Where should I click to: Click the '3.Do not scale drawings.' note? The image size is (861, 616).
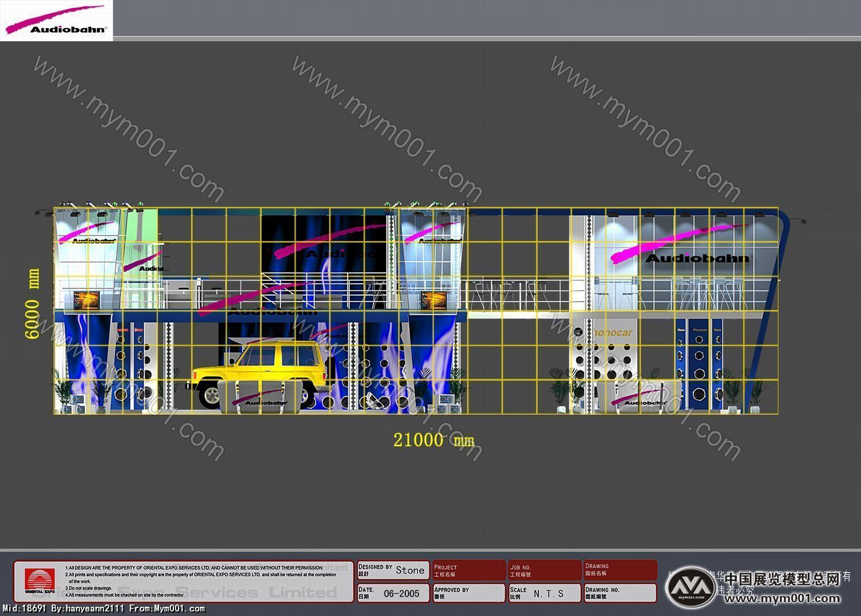click(x=88, y=588)
